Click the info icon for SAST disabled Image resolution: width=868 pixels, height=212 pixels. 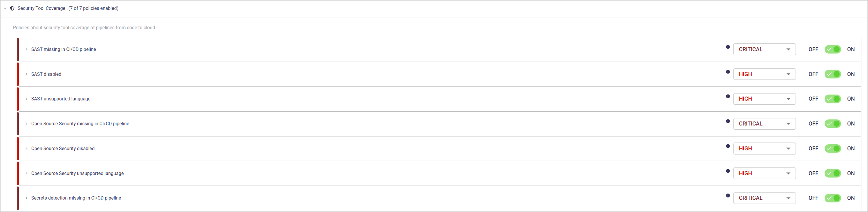click(x=728, y=72)
